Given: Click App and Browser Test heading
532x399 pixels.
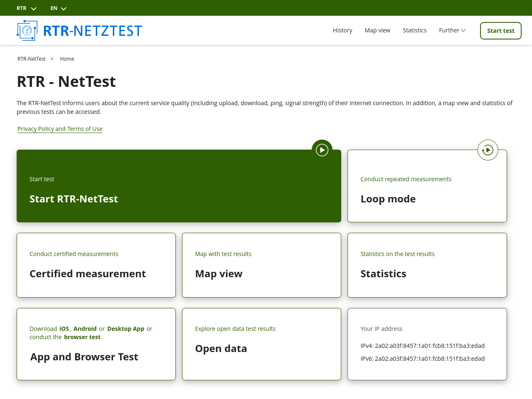Looking at the screenshot, I should [x=84, y=357].
